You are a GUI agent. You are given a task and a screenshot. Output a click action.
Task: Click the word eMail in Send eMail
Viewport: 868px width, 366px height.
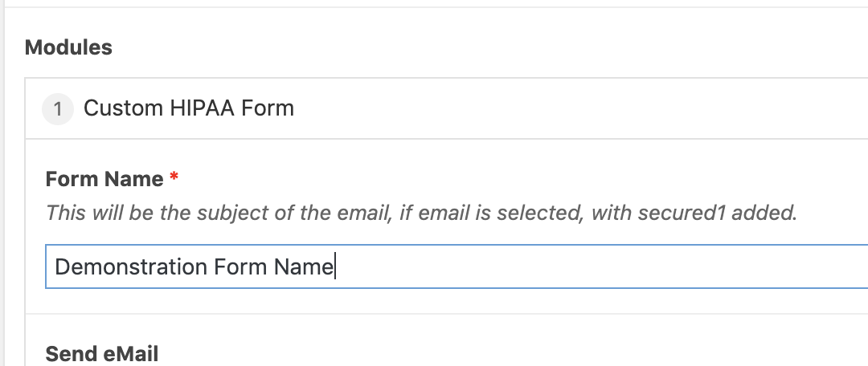130,354
